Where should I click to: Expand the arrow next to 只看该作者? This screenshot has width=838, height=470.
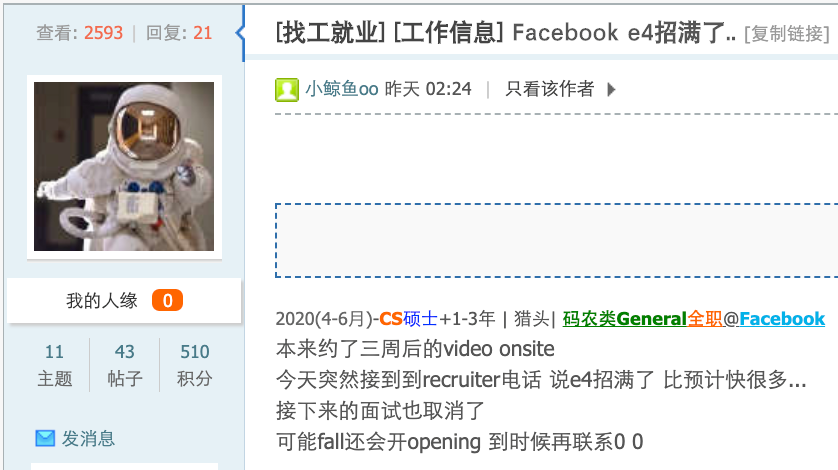[x=612, y=89]
